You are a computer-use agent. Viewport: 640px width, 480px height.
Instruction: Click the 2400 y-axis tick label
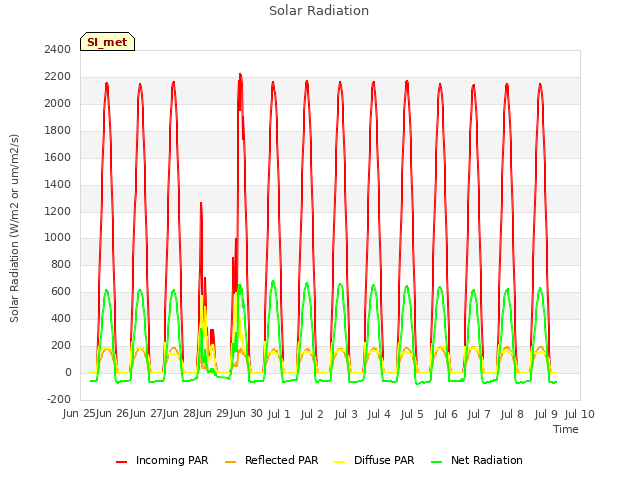coord(58,49)
